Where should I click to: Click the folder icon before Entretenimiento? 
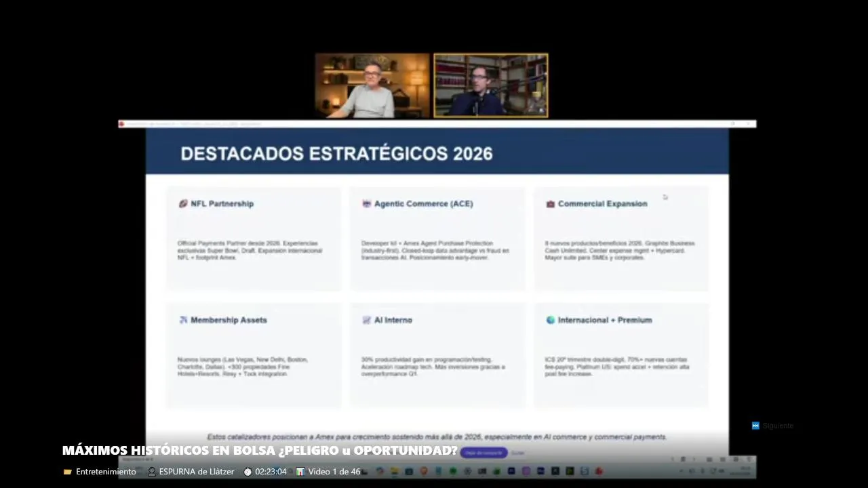(67, 472)
